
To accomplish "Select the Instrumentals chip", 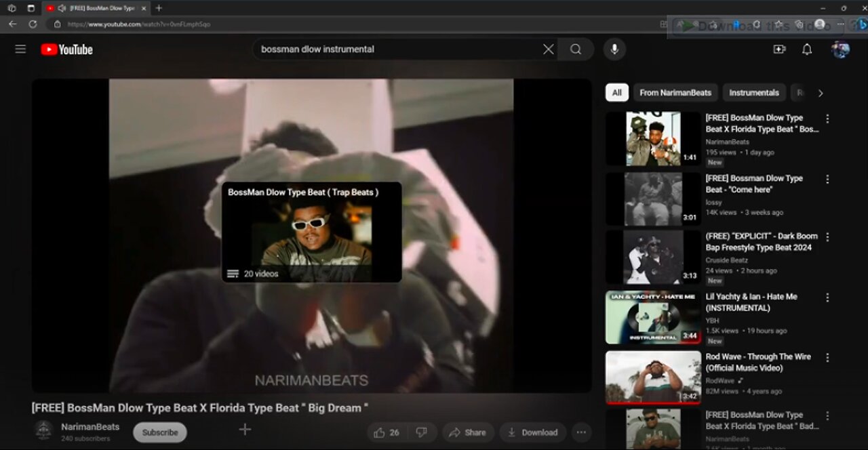I will click(x=754, y=93).
